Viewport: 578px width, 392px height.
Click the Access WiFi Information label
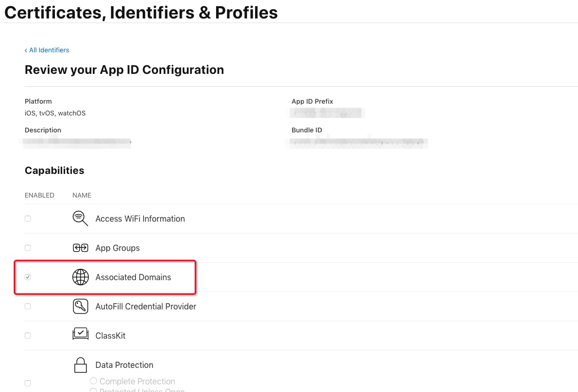pyautogui.click(x=140, y=219)
